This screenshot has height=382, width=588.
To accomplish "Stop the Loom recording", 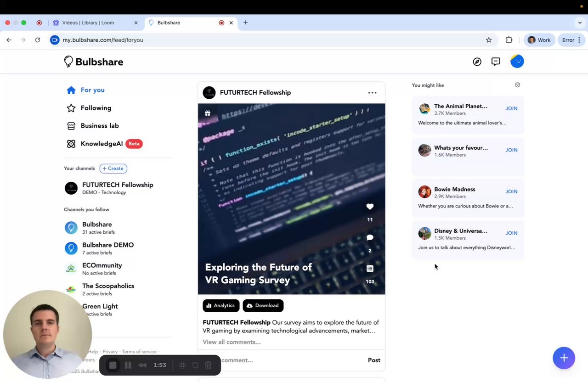I will point(113,365).
